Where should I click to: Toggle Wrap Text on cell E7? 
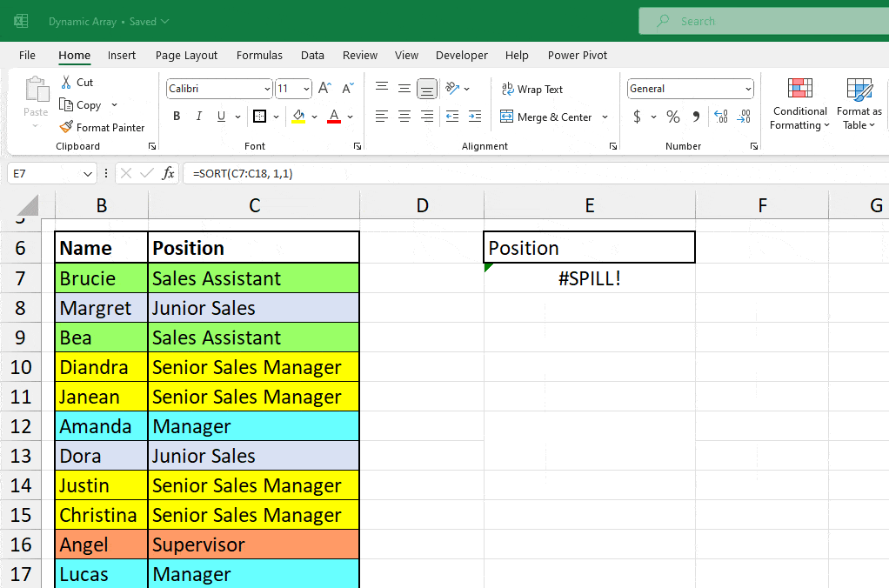[x=531, y=89]
